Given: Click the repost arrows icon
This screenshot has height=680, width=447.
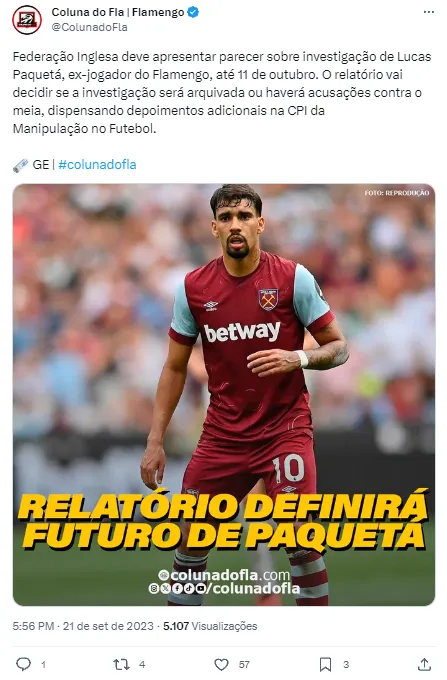Looking at the screenshot, I should 121,664.
